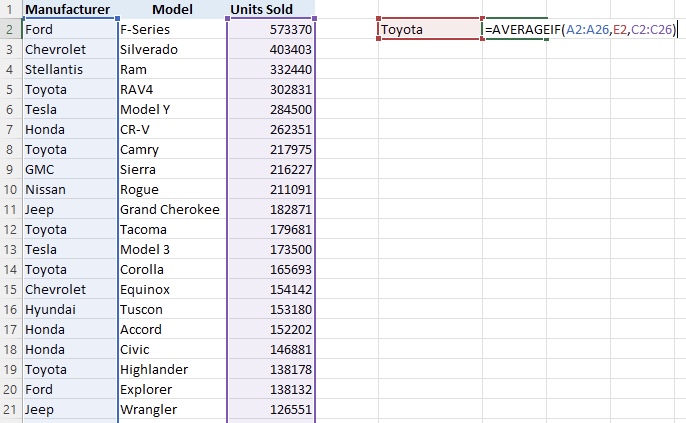
Task: Select row header 2
Action: 11,29
